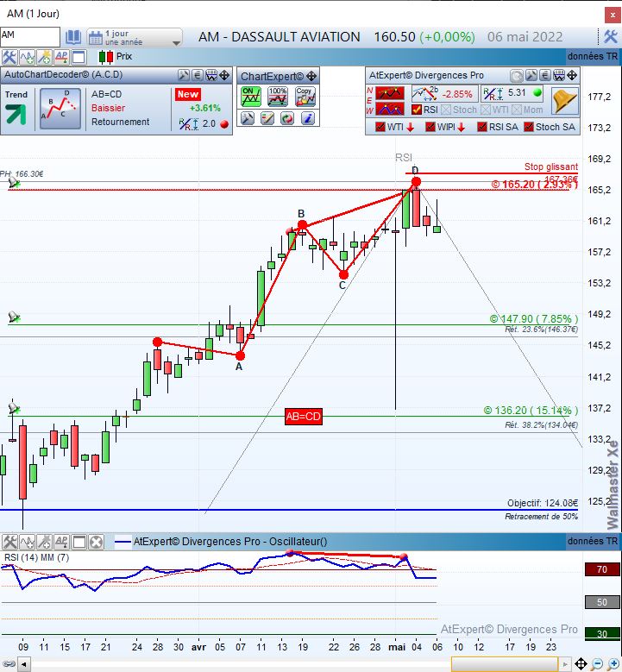The image size is (622, 672).
Task: Click the red New badge
Action: click(188, 94)
